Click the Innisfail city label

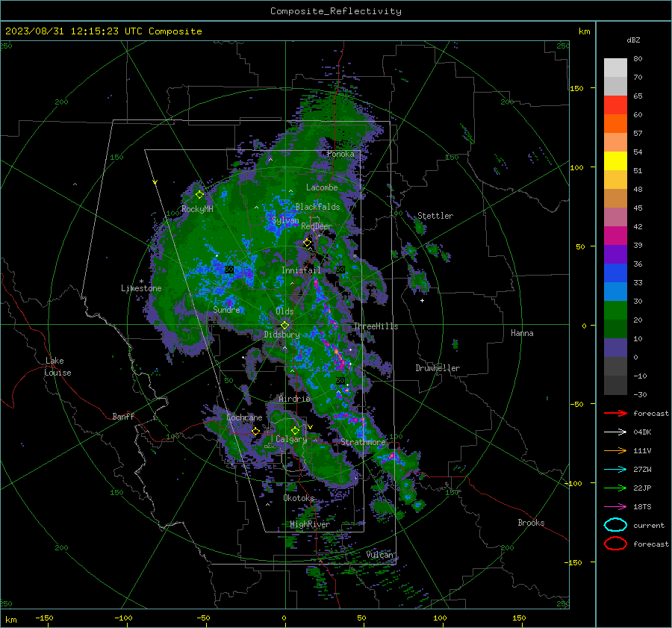[x=301, y=270]
